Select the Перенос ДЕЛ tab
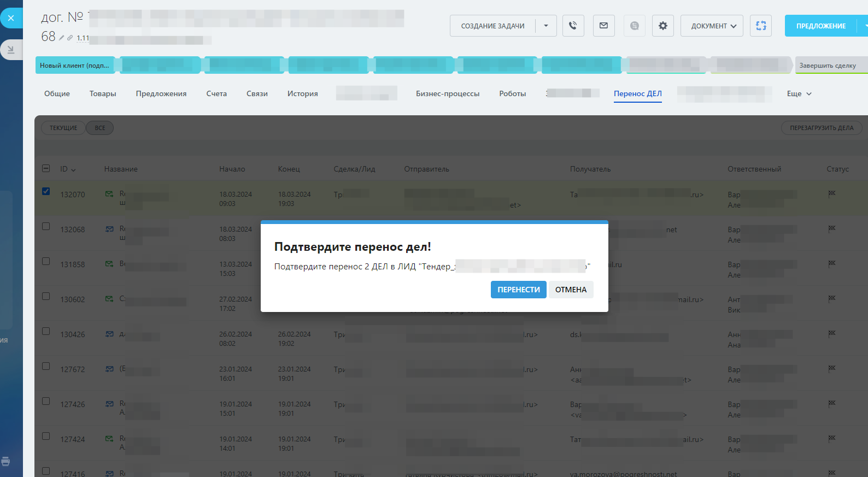868x477 pixels. pyautogui.click(x=638, y=93)
